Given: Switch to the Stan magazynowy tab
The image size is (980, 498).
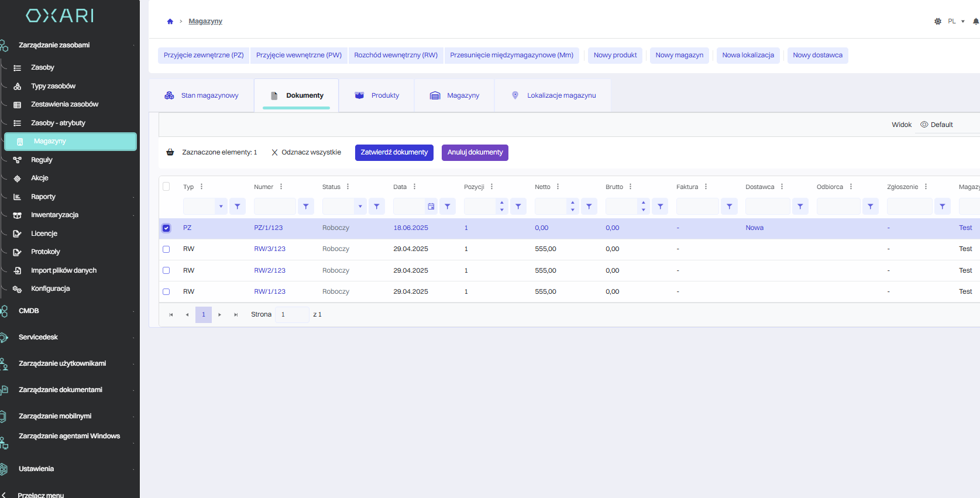Looking at the screenshot, I should click(202, 95).
